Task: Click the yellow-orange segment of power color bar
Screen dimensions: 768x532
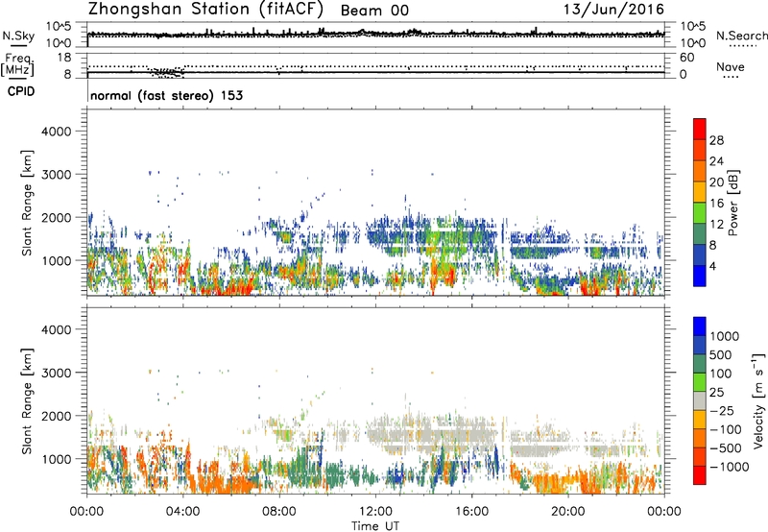Action: (x=700, y=192)
